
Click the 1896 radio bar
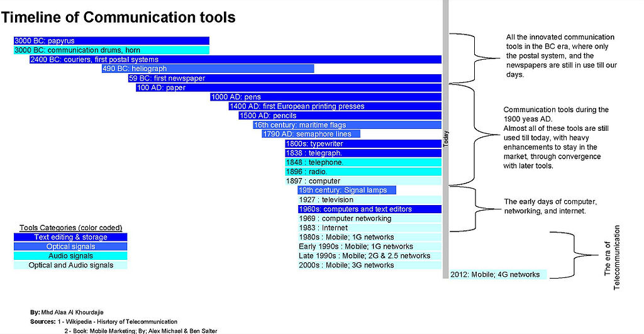pos(364,172)
